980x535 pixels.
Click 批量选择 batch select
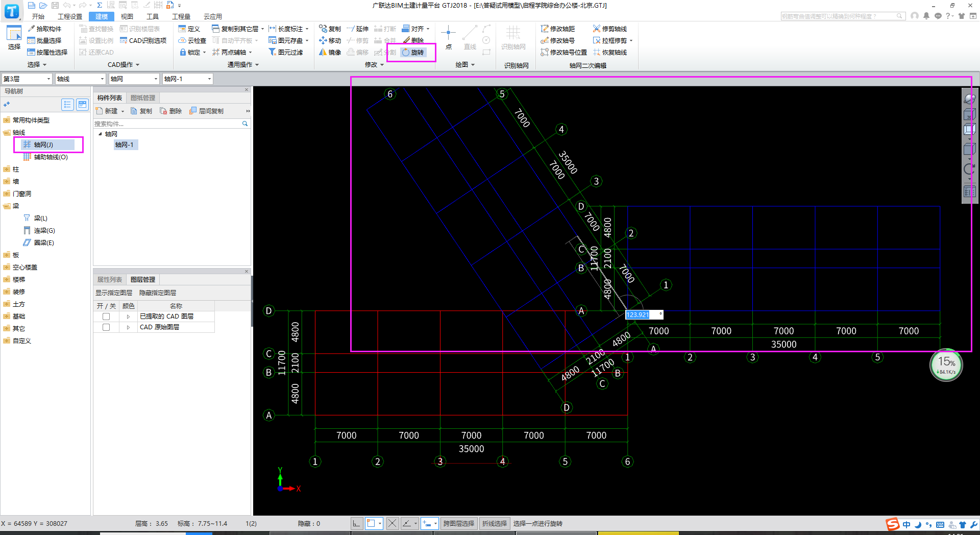tap(44, 40)
